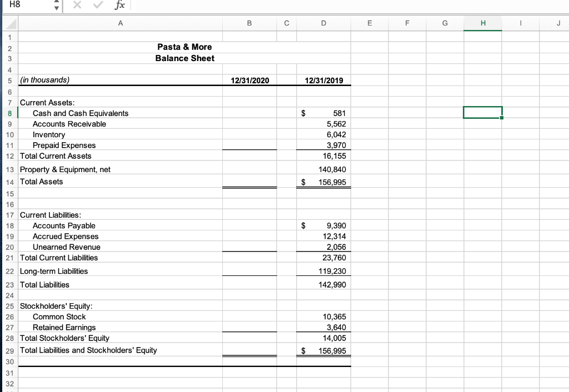The width and height of the screenshot is (569, 392).
Task: Click the Pasta & More title cell
Action: click(x=184, y=47)
